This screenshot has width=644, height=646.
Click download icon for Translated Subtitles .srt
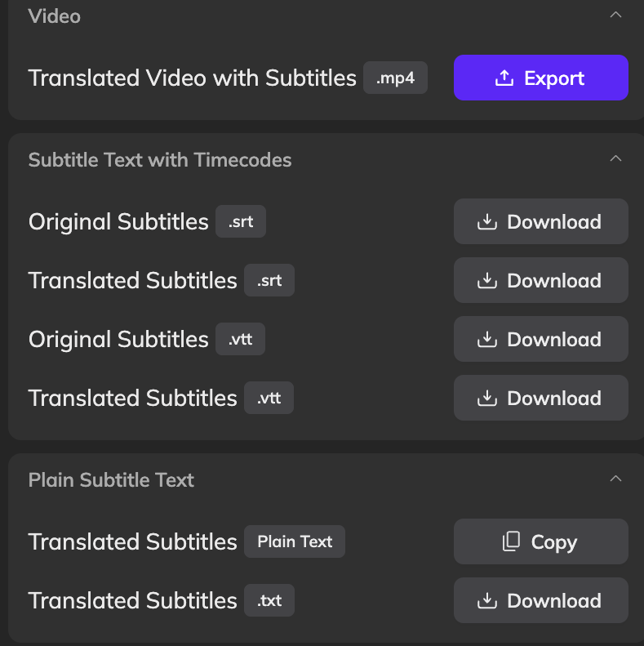tap(487, 281)
